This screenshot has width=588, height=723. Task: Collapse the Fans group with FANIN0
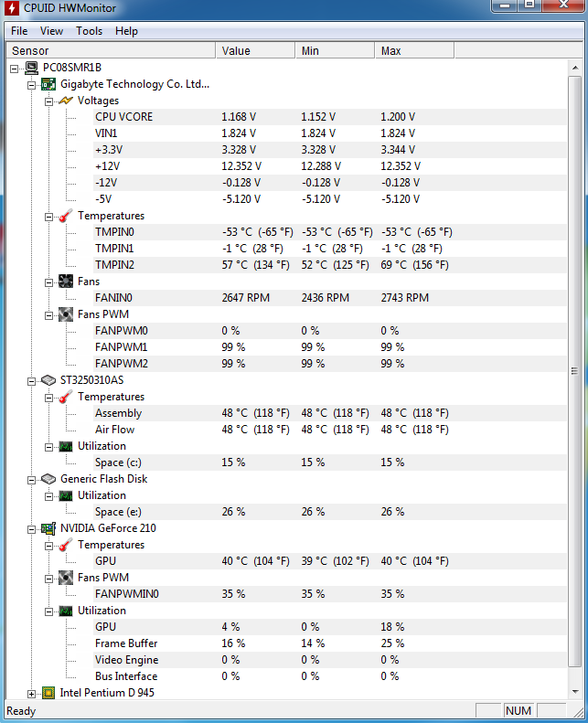pos(48,282)
